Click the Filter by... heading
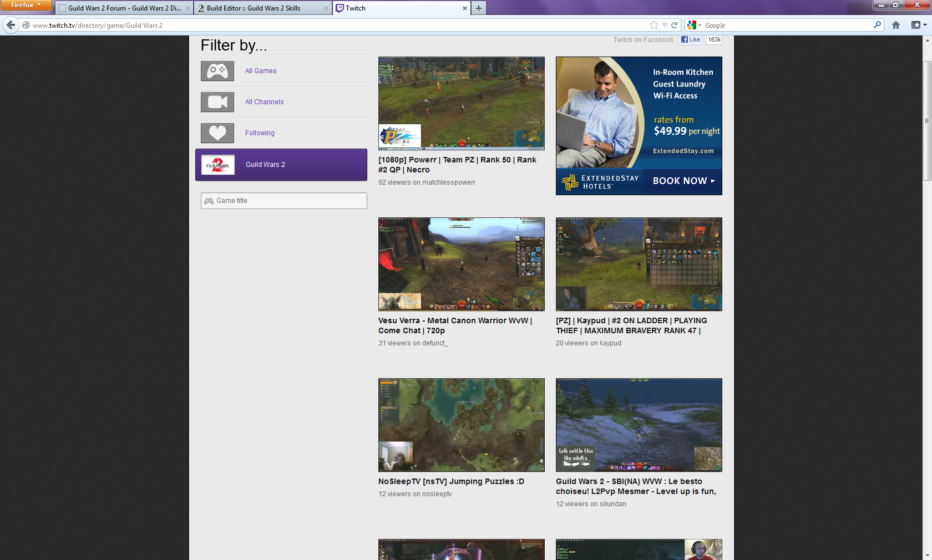Viewport: 932px width, 560px height. tap(234, 45)
